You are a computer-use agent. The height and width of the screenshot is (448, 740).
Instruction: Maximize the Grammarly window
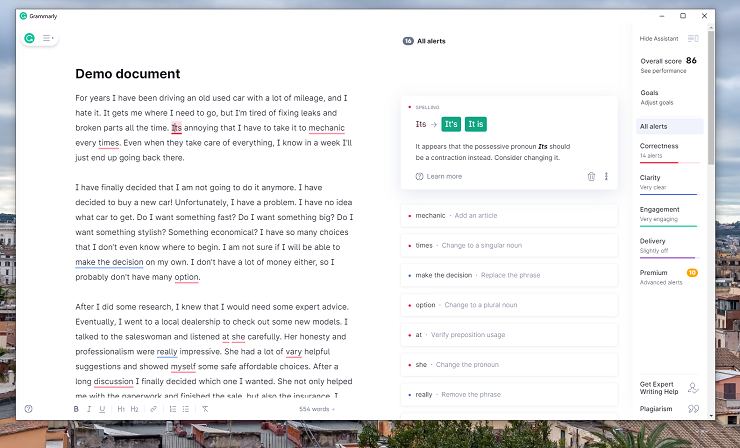point(683,16)
